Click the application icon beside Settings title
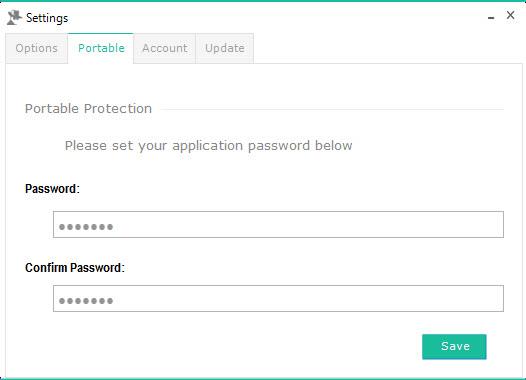 tap(14, 17)
